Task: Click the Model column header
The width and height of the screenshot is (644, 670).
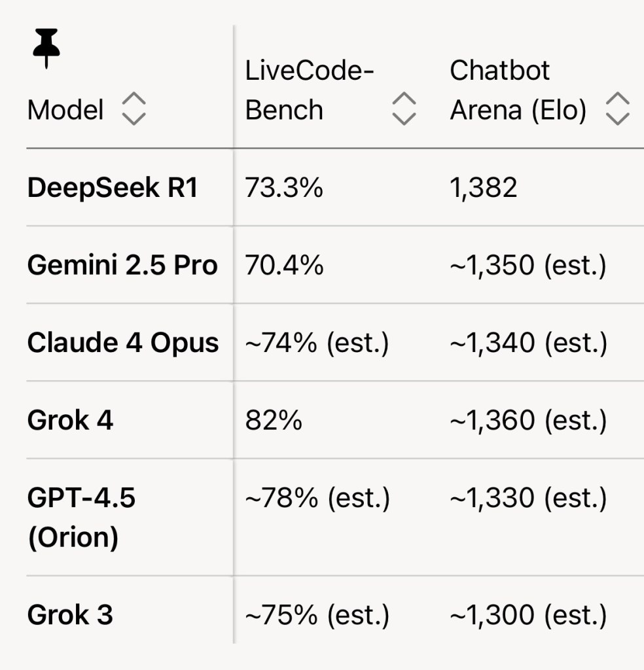Action: [x=65, y=109]
